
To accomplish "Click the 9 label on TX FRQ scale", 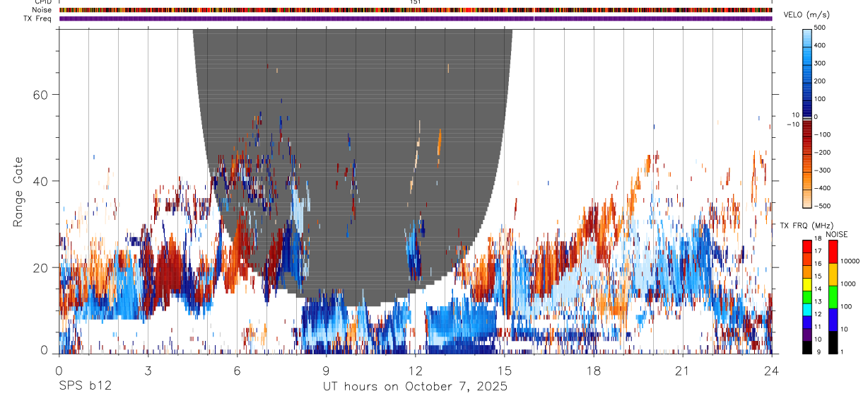I will coord(817,352).
